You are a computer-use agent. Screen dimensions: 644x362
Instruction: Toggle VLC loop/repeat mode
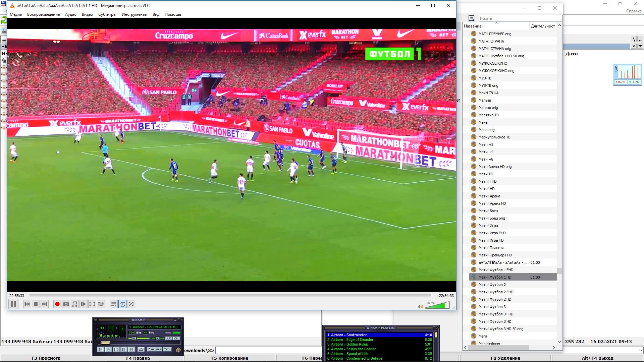[x=122, y=304]
